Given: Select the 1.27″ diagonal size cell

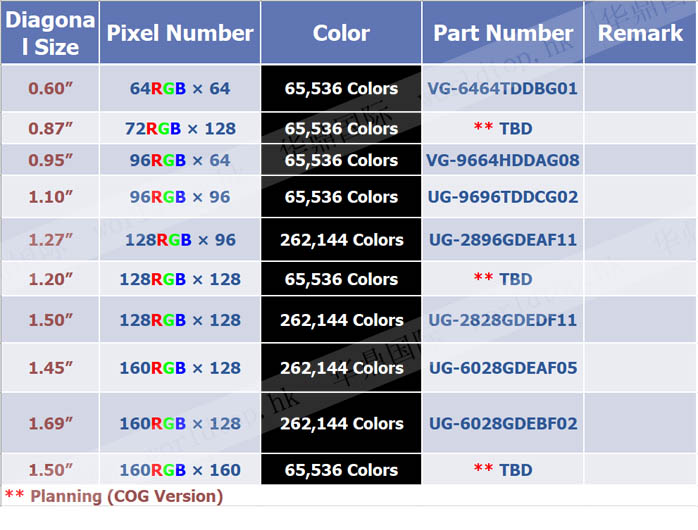Looking at the screenshot, I should (x=50, y=240).
